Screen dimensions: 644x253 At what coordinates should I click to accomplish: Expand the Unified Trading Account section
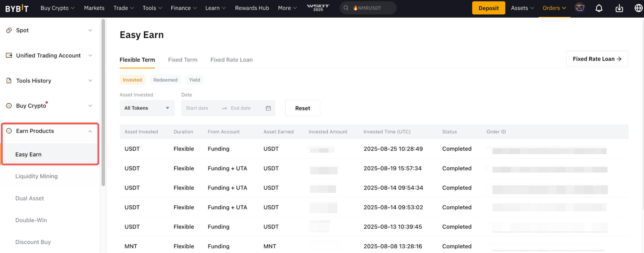coord(90,56)
